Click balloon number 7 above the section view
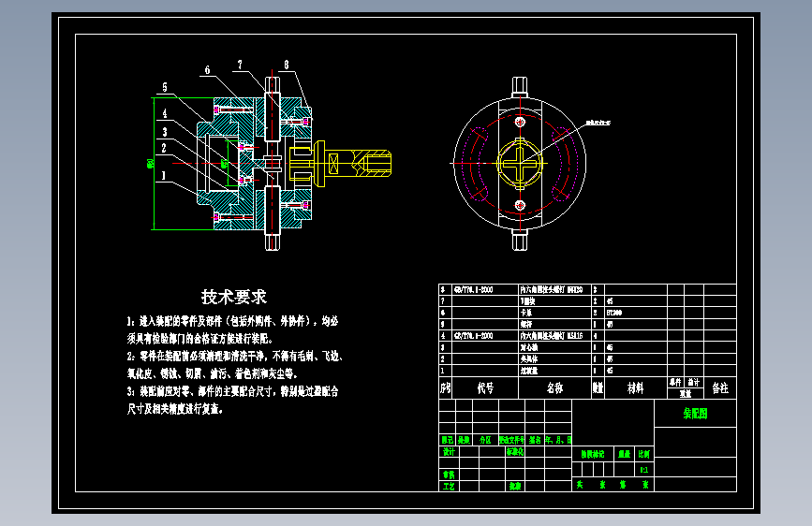 240,65
